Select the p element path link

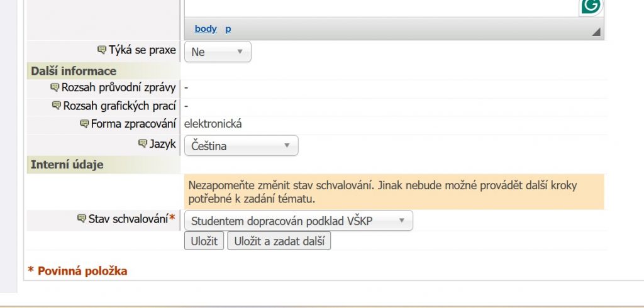pos(228,29)
